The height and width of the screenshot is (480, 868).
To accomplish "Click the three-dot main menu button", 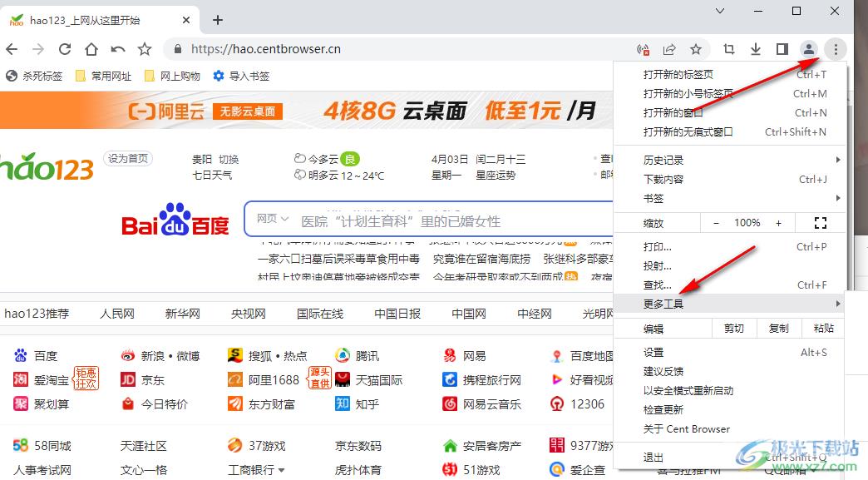I will (x=836, y=49).
